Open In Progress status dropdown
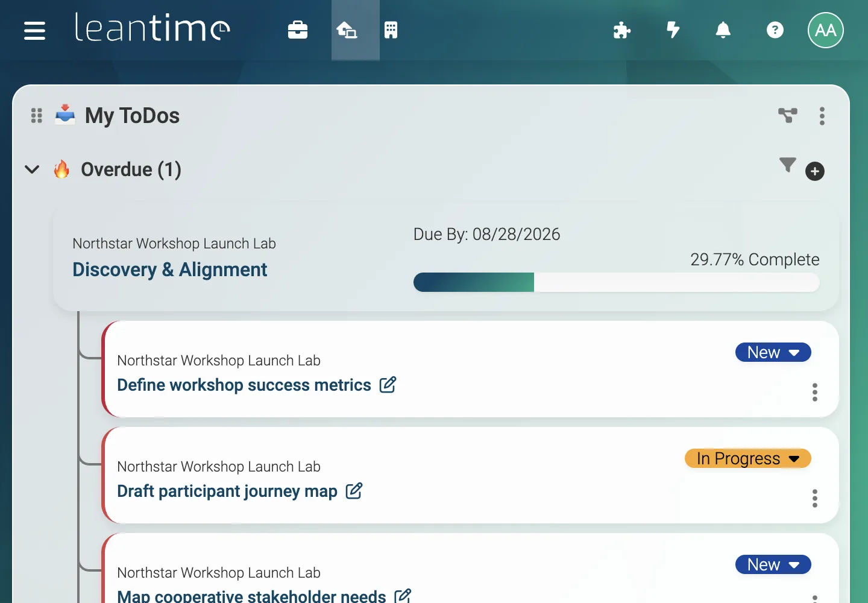This screenshot has height=603, width=868. [747, 458]
